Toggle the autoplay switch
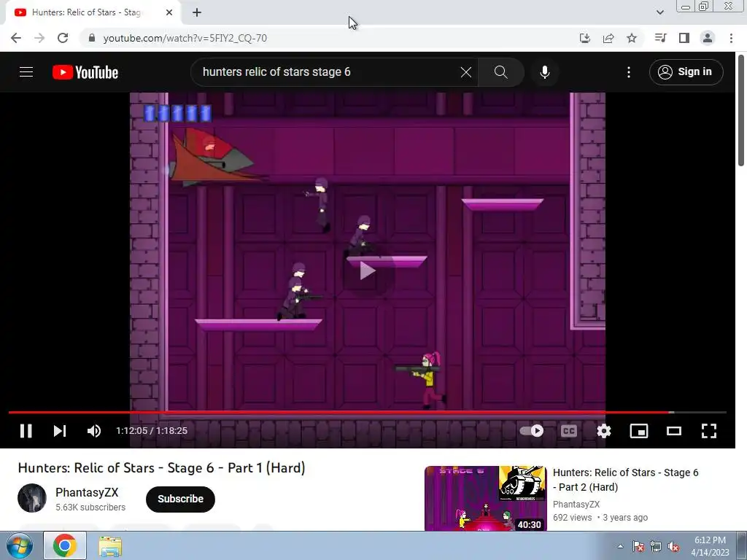This screenshot has height=560, width=747. click(532, 431)
